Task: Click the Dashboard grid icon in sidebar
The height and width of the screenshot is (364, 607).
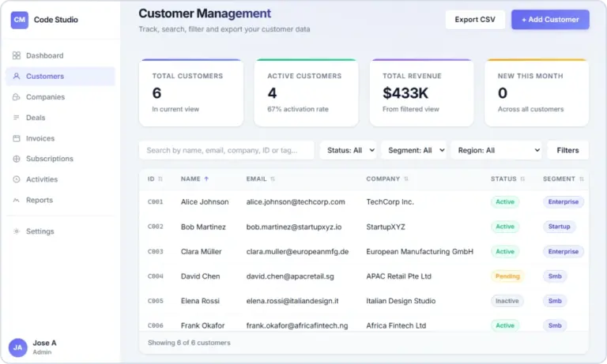Action: click(x=17, y=56)
